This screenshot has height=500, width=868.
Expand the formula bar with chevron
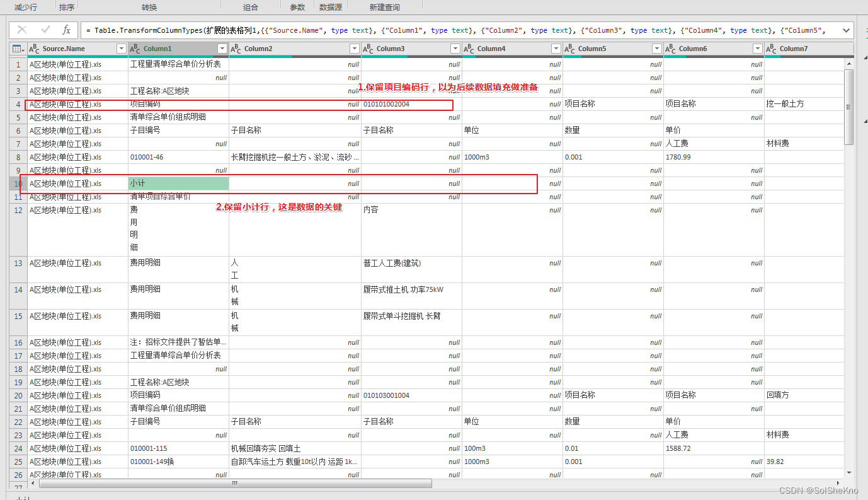847,30
